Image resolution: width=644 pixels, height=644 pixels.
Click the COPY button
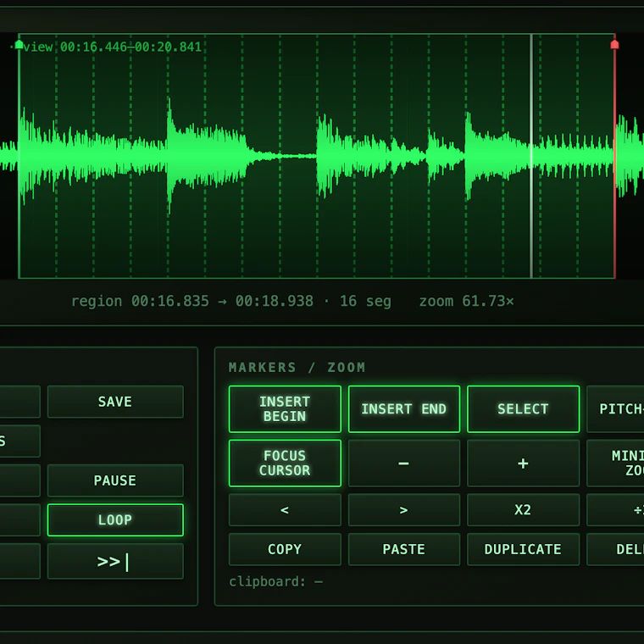285,550
